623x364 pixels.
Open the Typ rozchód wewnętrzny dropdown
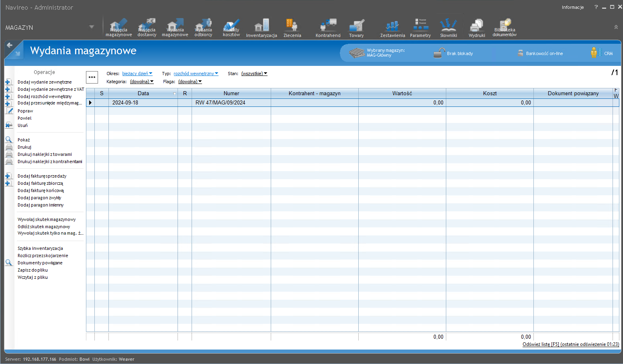pos(196,74)
